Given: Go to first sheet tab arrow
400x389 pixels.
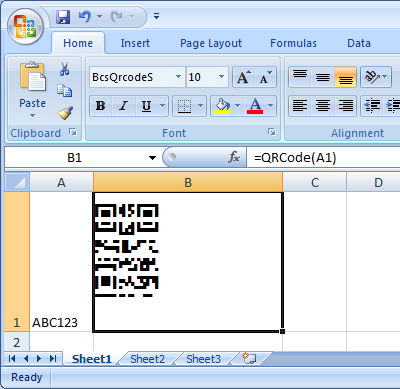Looking at the screenshot, I should click(12, 359).
